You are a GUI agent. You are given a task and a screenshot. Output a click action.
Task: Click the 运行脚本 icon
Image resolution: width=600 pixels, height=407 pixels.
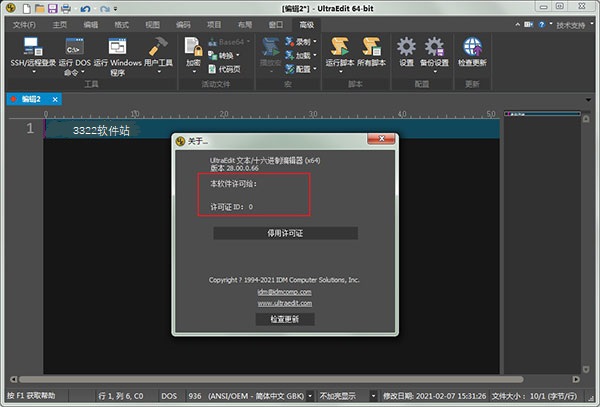pyautogui.click(x=339, y=46)
